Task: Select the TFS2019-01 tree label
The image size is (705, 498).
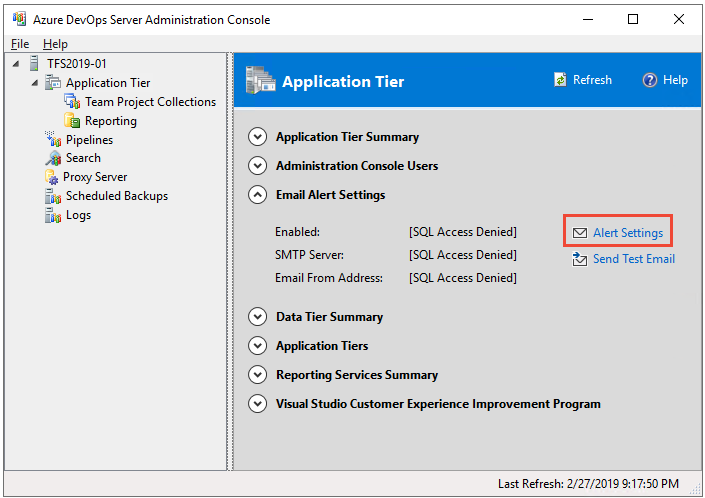Action: pos(76,64)
